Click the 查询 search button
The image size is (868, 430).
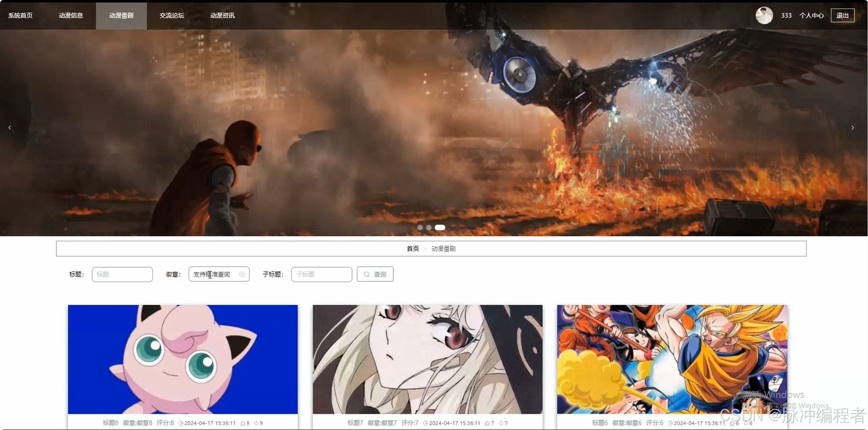tap(375, 274)
